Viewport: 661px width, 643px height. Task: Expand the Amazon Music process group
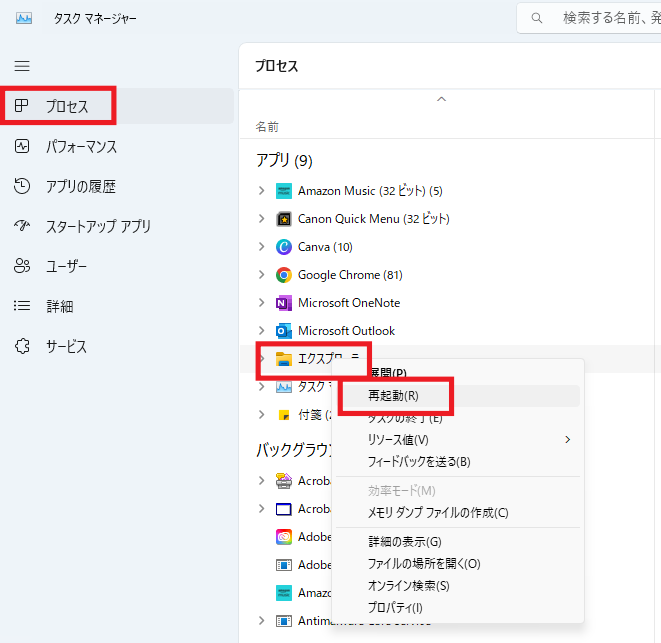coord(261,191)
